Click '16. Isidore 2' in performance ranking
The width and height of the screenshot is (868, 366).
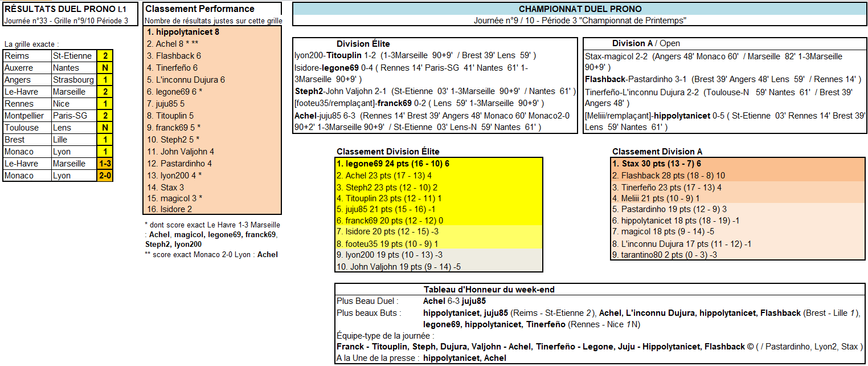[x=169, y=209]
